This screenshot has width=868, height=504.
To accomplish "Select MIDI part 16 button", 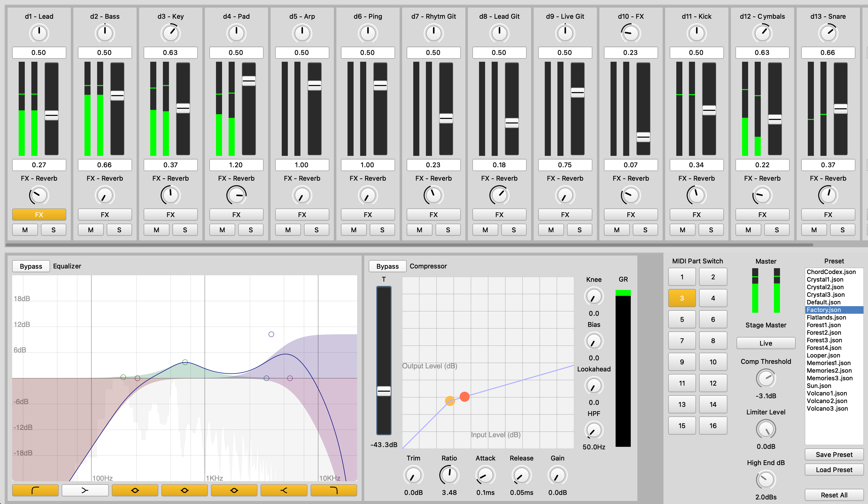I will click(713, 426).
